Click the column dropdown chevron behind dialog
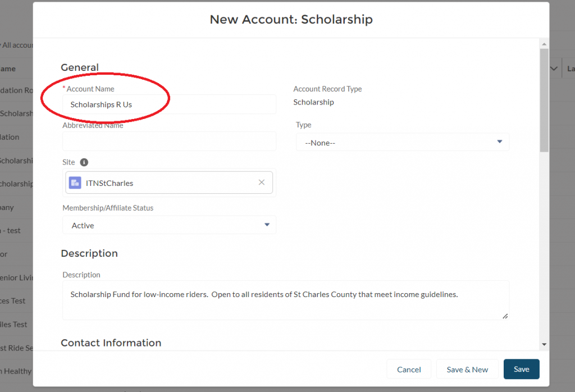The width and height of the screenshot is (575, 392). (x=554, y=69)
